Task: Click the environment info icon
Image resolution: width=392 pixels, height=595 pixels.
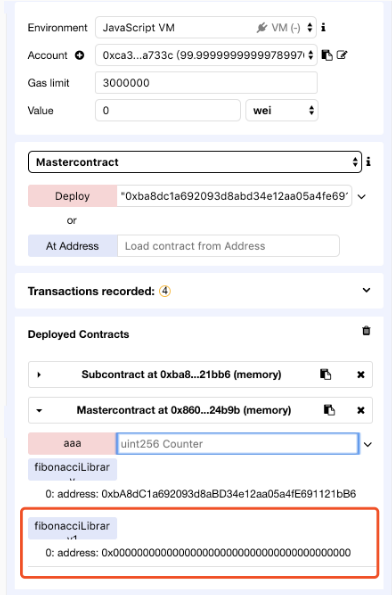Action: (x=324, y=27)
